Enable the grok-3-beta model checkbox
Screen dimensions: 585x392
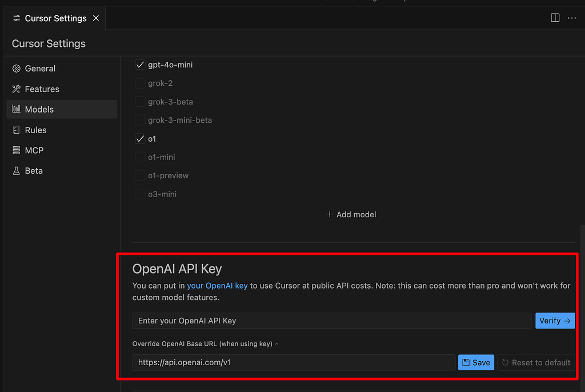(x=140, y=102)
